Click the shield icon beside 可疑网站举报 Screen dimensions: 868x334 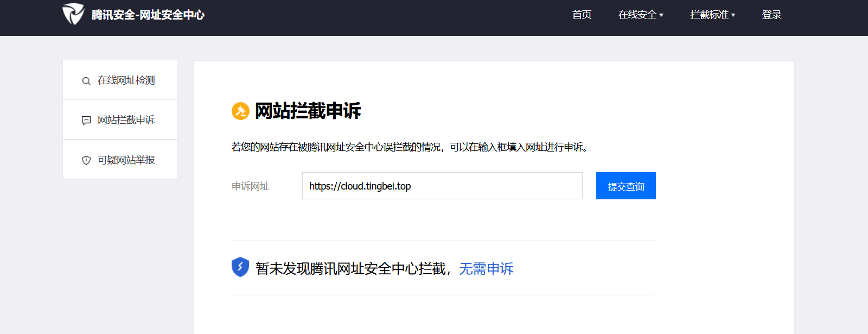(x=86, y=160)
